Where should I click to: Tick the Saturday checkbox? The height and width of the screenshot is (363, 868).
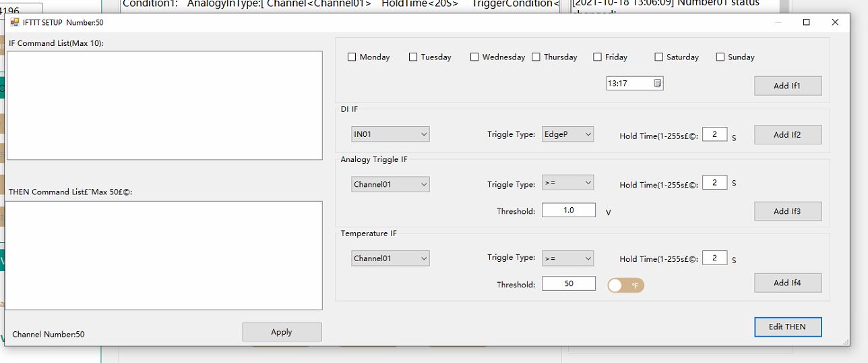click(x=659, y=57)
